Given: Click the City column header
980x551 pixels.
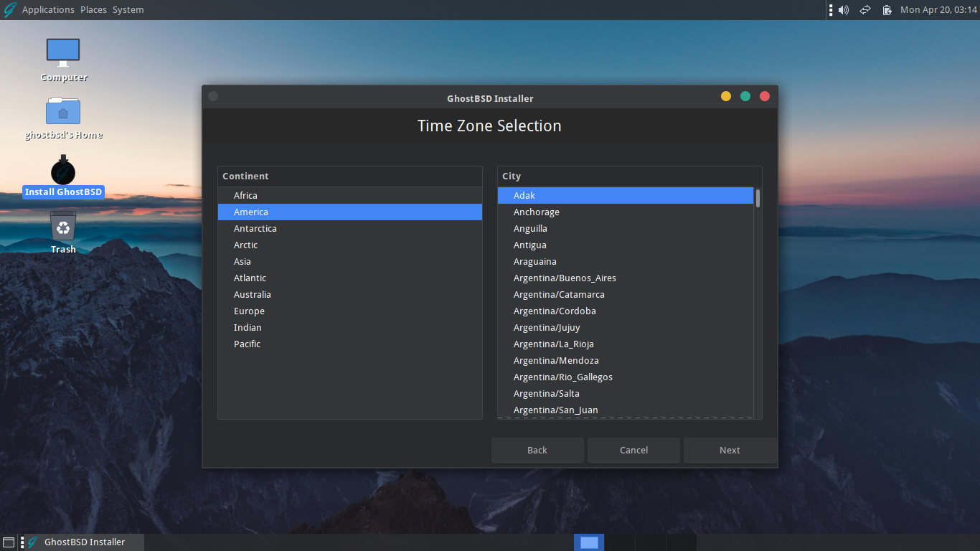Looking at the screenshot, I should click(630, 176).
